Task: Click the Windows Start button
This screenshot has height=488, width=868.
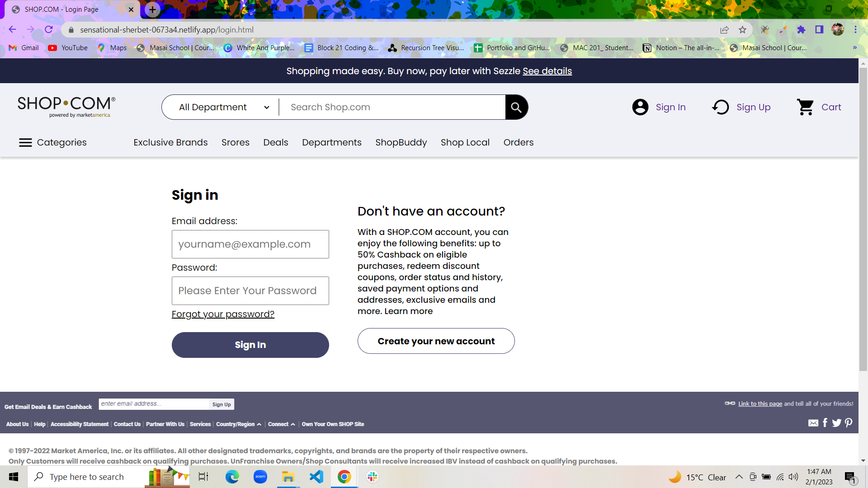Action: click(x=14, y=477)
